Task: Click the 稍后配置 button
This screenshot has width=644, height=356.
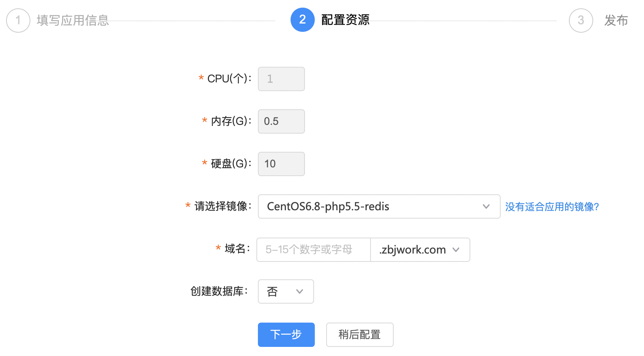Action: pyautogui.click(x=360, y=335)
